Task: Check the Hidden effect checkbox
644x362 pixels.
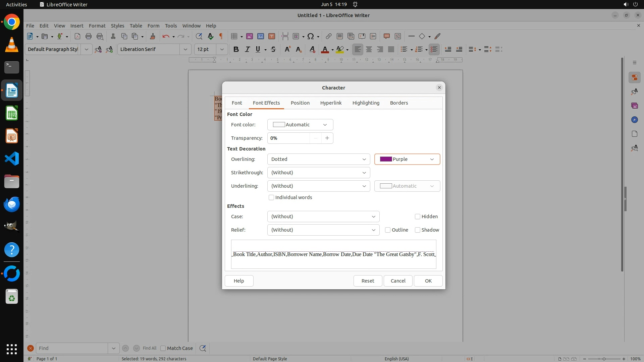Action: click(x=418, y=217)
